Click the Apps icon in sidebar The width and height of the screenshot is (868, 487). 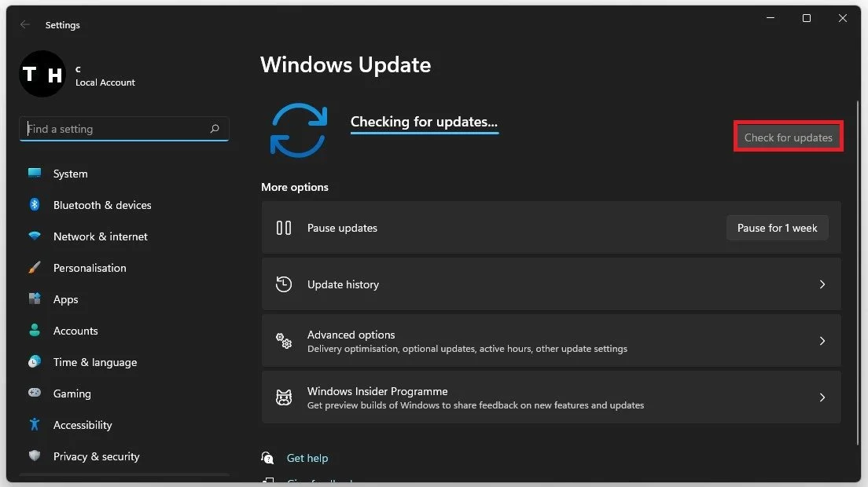(35, 299)
